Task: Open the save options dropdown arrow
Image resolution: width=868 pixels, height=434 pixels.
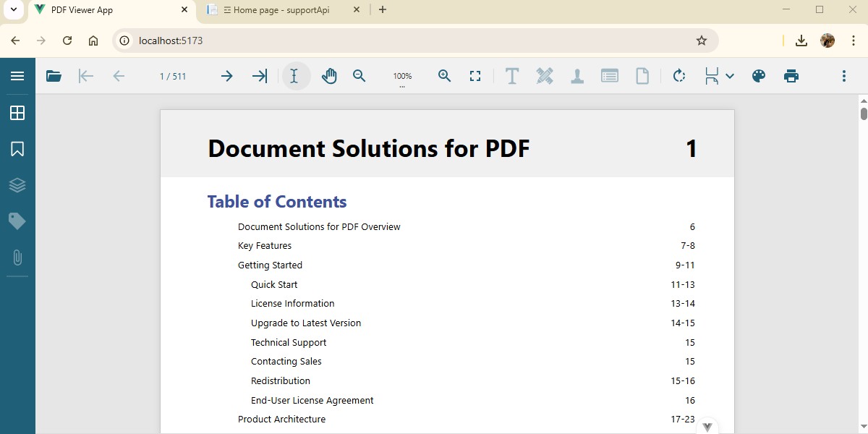Action: pyautogui.click(x=730, y=76)
